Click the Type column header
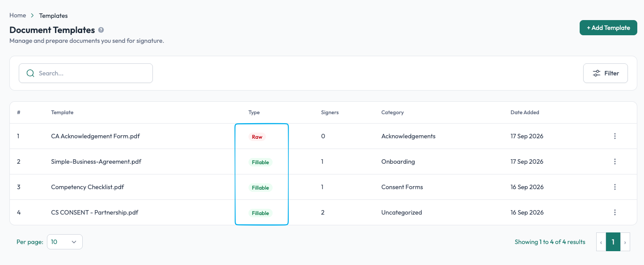Screen dimensions: 644x265 pos(254,112)
